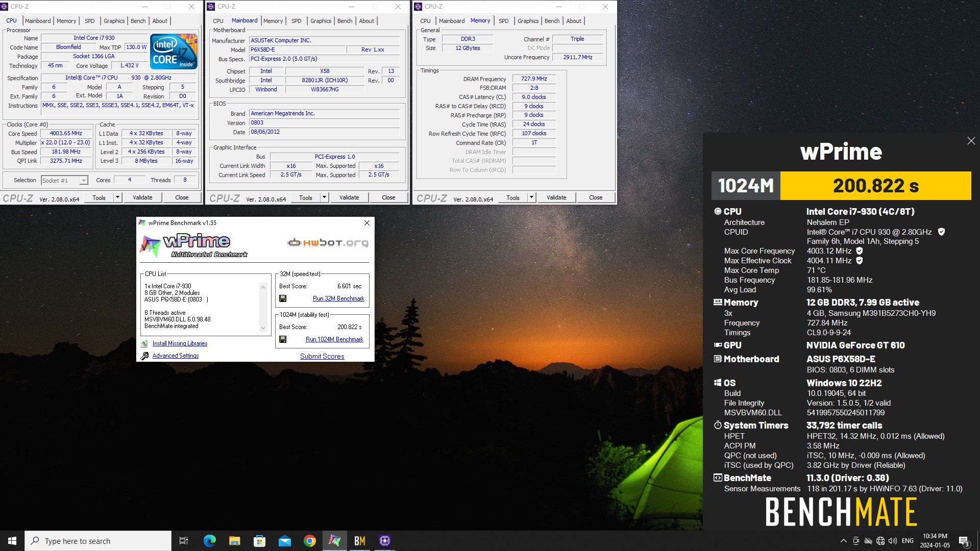Click the verified shield beside Max Core Frequency
The image size is (980, 551).
pos(859,251)
